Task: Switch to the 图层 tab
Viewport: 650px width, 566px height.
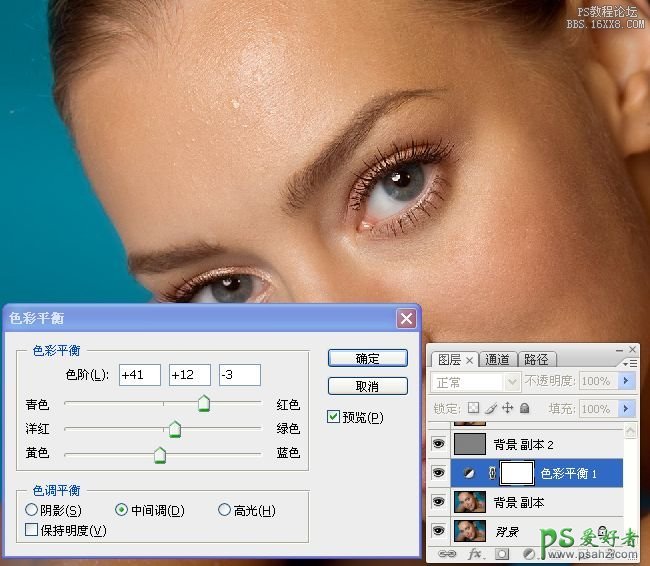Action: pyautogui.click(x=449, y=360)
